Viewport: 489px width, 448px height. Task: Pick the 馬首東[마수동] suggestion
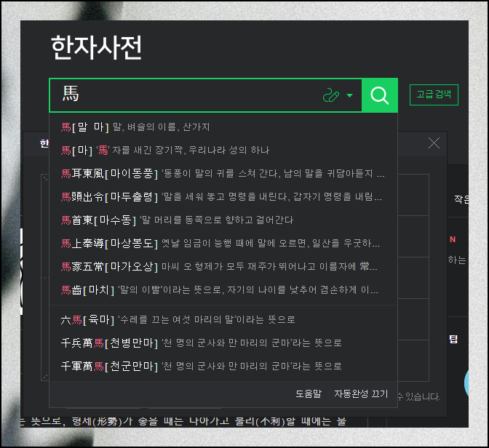(223, 220)
